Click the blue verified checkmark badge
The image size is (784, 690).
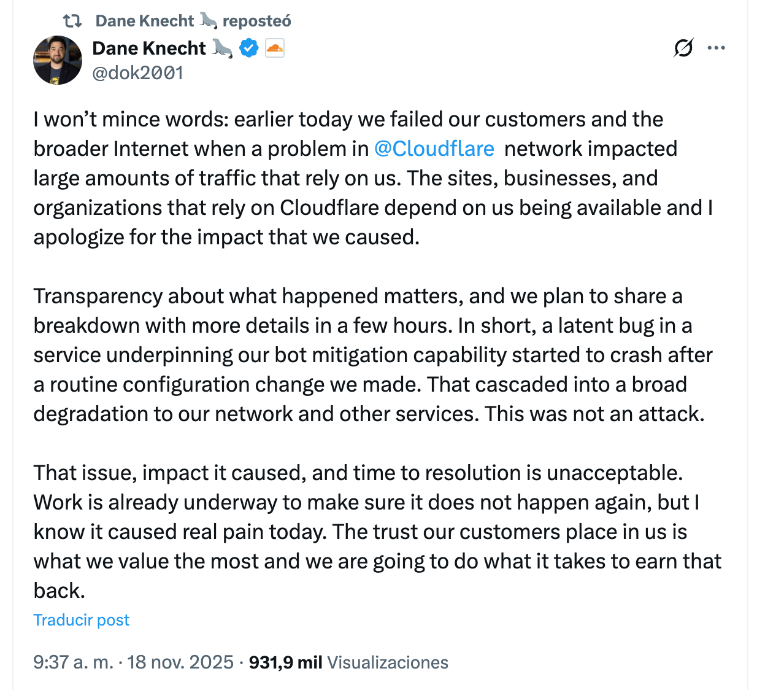(249, 48)
